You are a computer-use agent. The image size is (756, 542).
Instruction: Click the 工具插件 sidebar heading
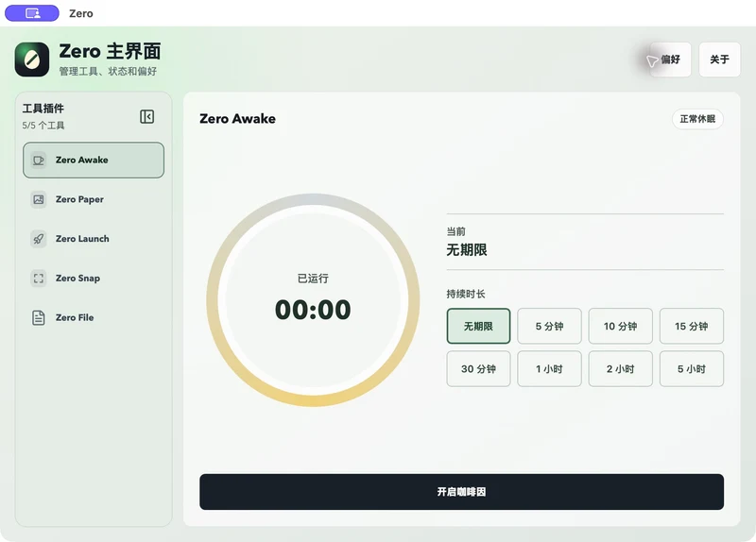coord(43,109)
